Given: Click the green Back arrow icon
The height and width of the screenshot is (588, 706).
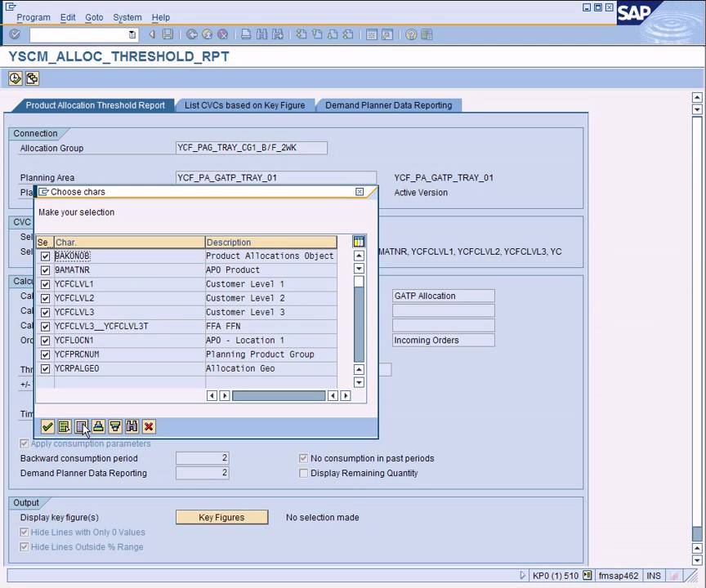Looking at the screenshot, I should point(192,34).
